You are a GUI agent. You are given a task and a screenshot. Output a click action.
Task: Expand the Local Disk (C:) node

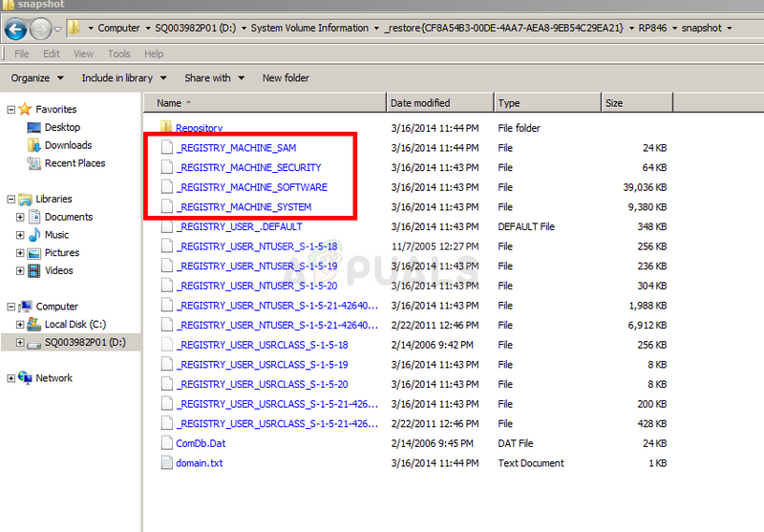pyautogui.click(x=20, y=325)
